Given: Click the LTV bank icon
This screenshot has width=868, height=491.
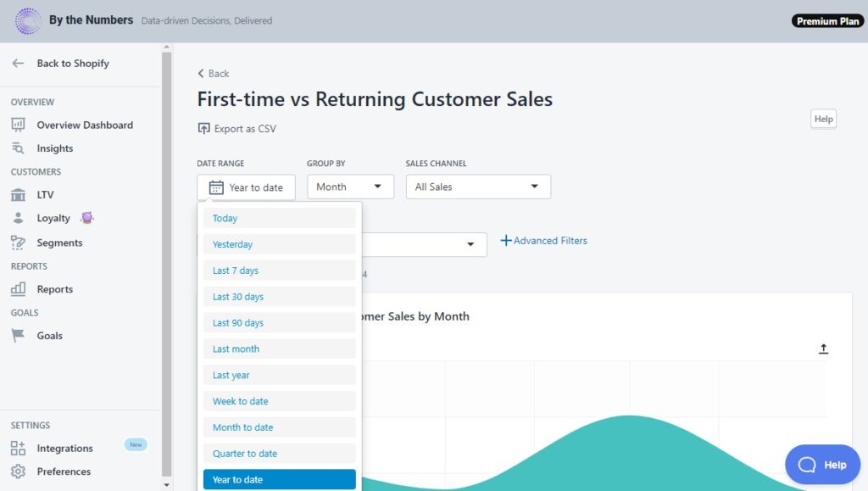Looking at the screenshot, I should [18, 195].
